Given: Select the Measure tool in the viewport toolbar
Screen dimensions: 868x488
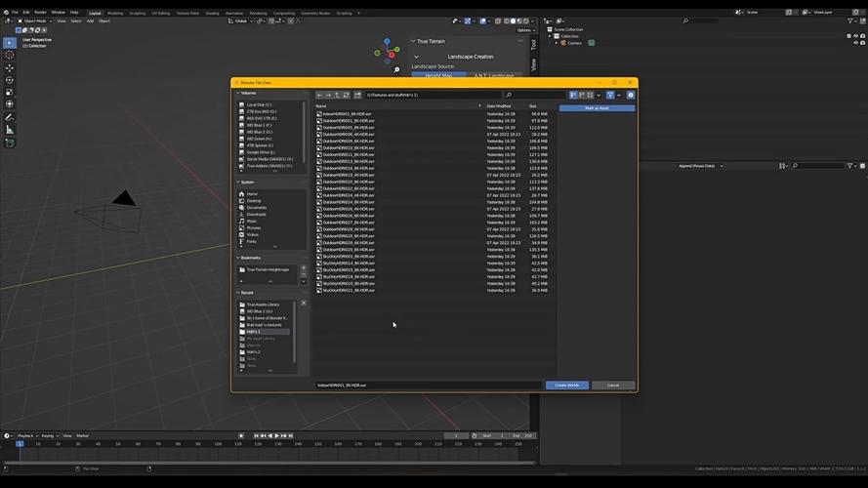Looking at the screenshot, I should pyautogui.click(x=10, y=130).
